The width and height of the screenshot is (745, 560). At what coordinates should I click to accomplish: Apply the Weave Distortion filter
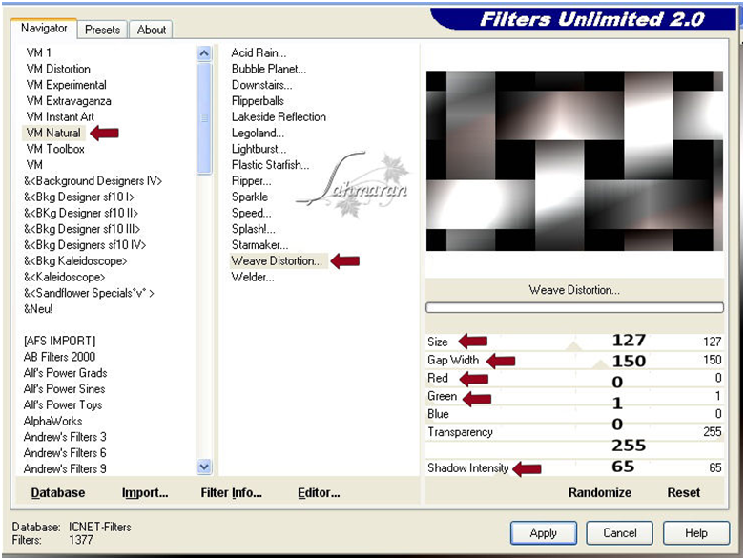(544, 533)
